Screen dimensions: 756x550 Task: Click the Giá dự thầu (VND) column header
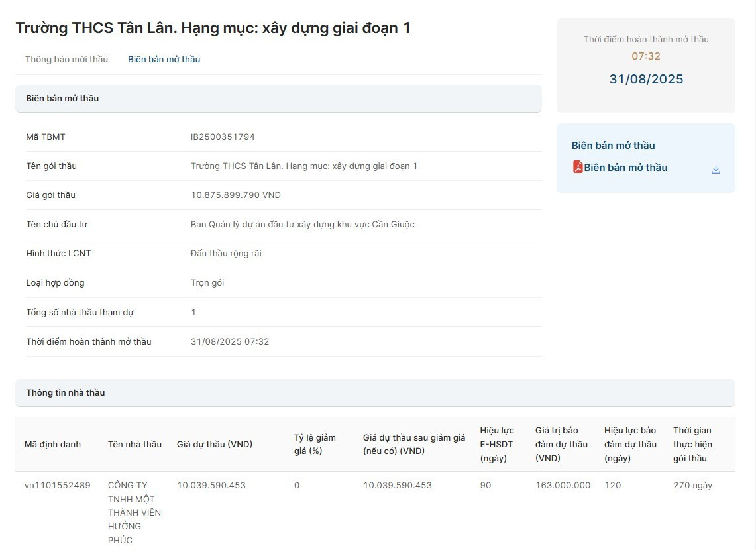point(215,444)
